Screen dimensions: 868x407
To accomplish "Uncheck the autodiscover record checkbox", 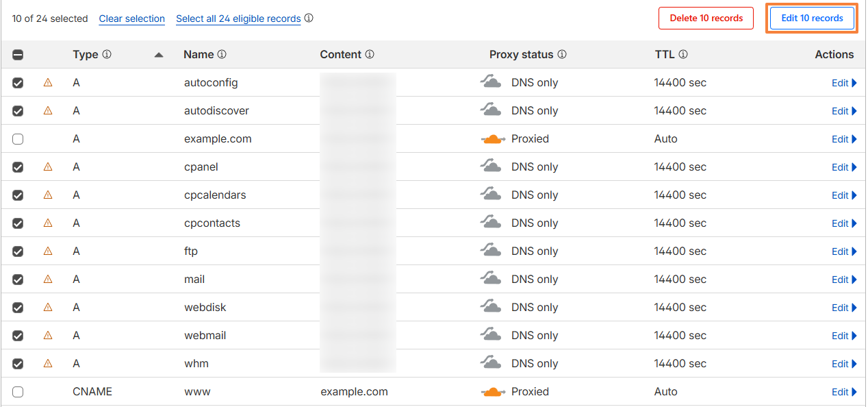I will coord(18,111).
